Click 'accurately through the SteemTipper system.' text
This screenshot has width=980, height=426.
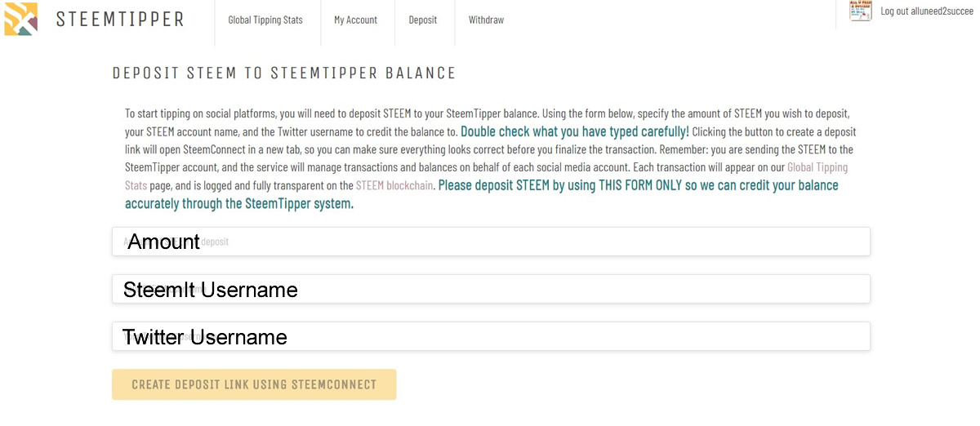239,203
